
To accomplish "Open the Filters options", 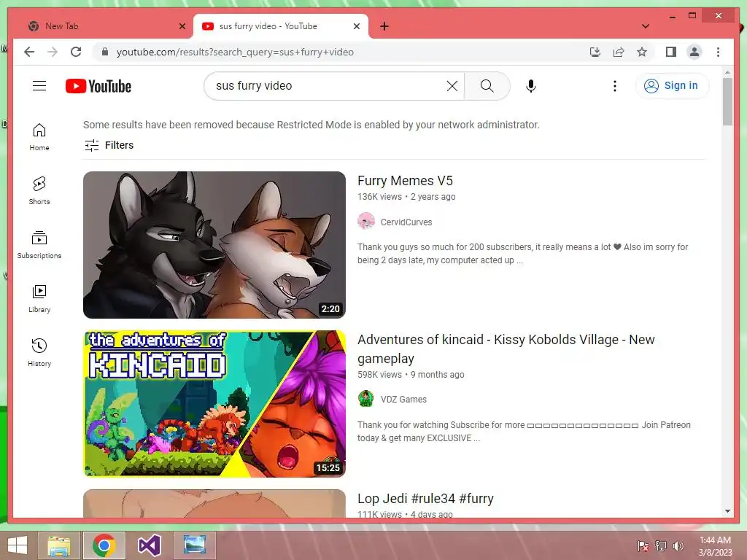I will [x=109, y=145].
